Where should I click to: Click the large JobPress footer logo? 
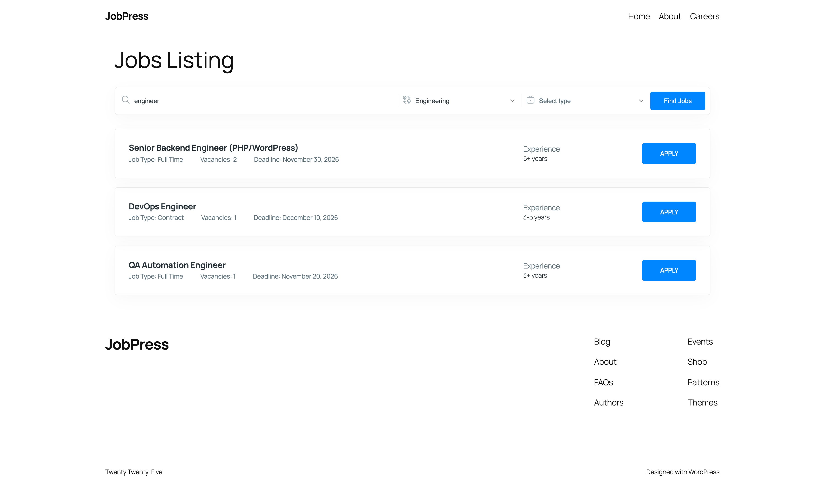pos(137,344)
